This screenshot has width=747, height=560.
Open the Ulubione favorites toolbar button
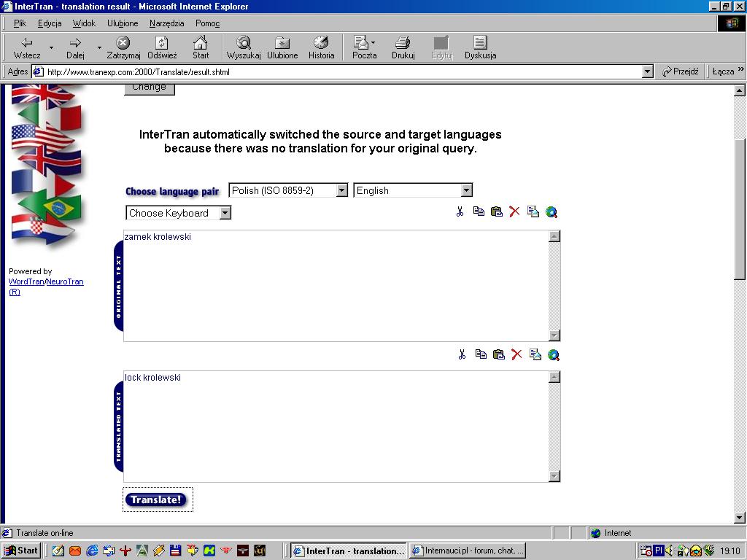point(282,47)
